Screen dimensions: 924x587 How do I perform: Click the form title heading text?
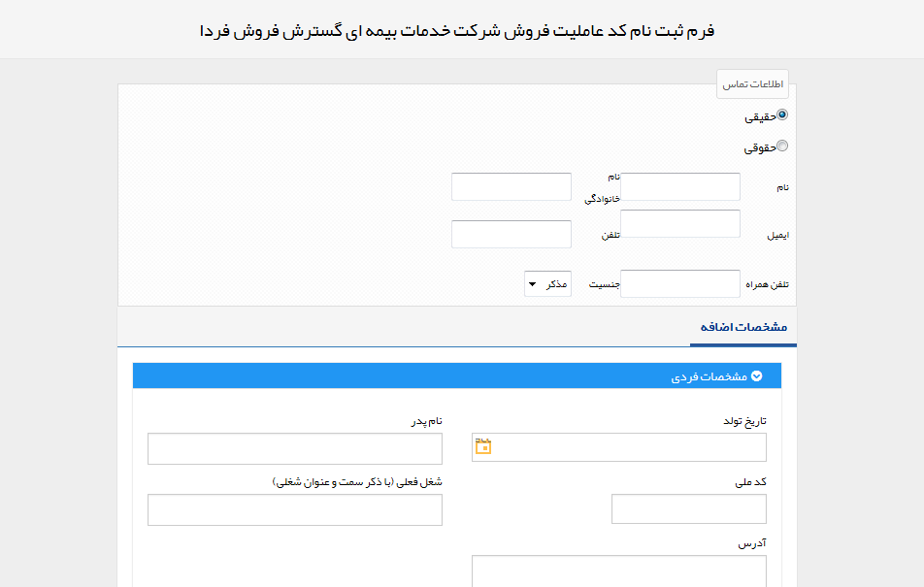[x=457, y=31]
